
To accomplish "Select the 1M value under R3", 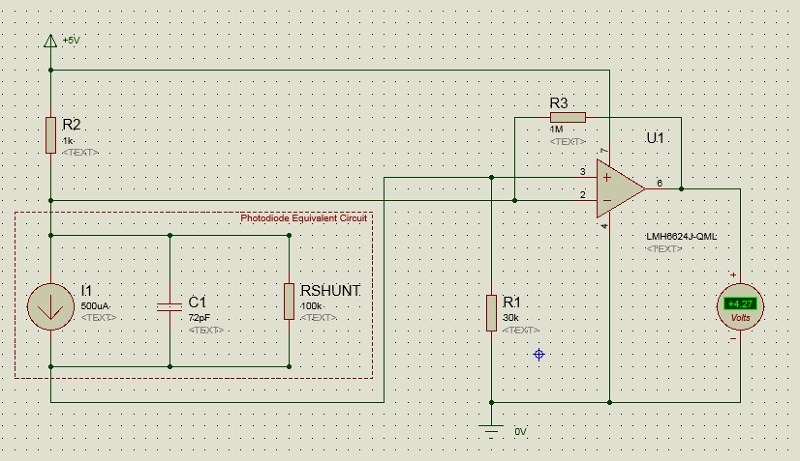I will coord(557,130).
